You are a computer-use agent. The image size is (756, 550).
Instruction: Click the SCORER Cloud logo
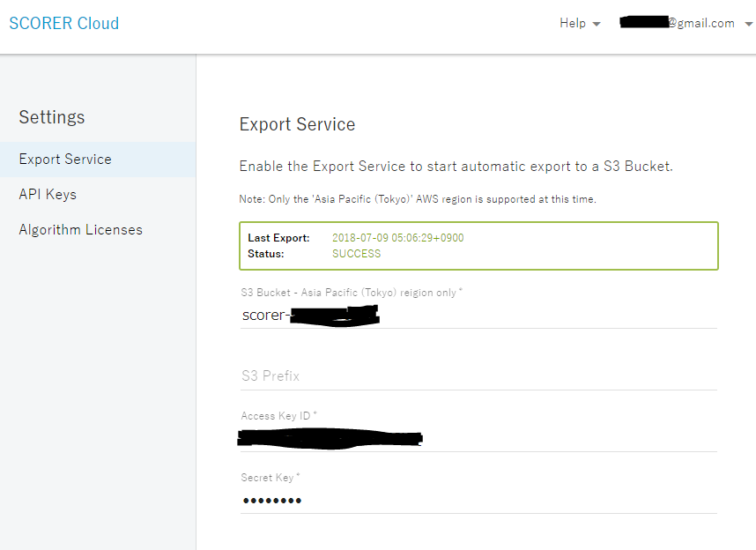[64, 23]
